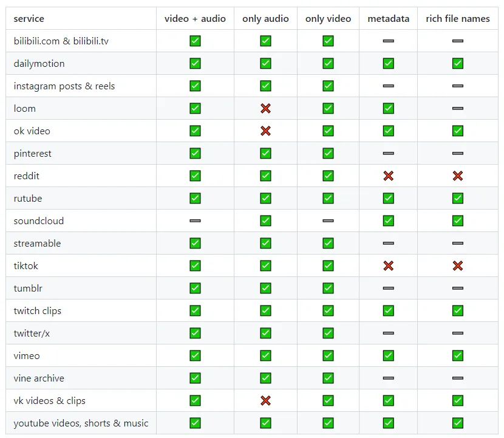Click the dash icon for soundcloud video + audio
The height and width of the screenshot is (438, 504).
click(x=195, y=221)
